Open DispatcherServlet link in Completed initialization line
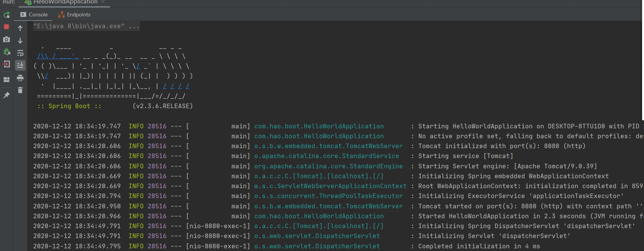The width and height of the screenshot is (644, 251). 317,246
